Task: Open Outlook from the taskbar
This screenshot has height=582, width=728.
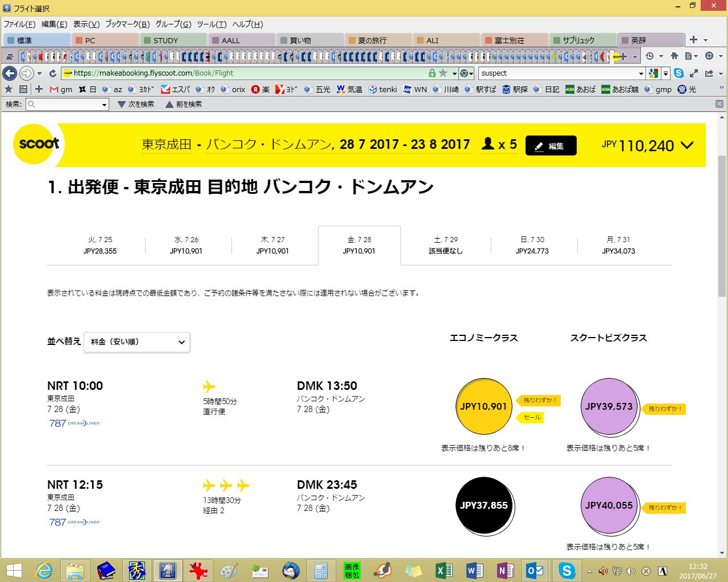Action: tap(535, 570)
